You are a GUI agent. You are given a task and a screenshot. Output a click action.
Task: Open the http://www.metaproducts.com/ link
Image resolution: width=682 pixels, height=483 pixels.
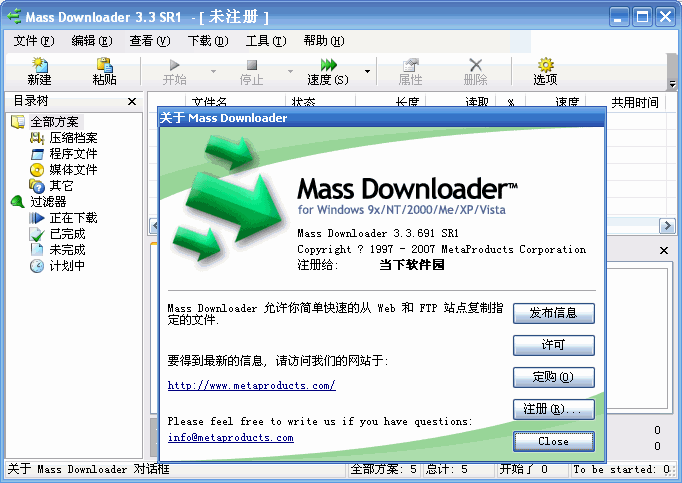click(x=251, y=386)
